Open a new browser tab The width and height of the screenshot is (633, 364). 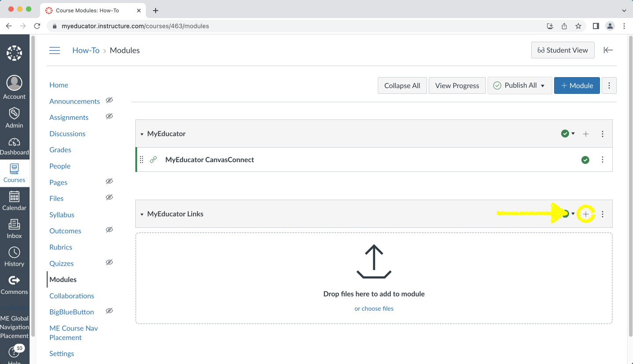(x=156, y=10)
